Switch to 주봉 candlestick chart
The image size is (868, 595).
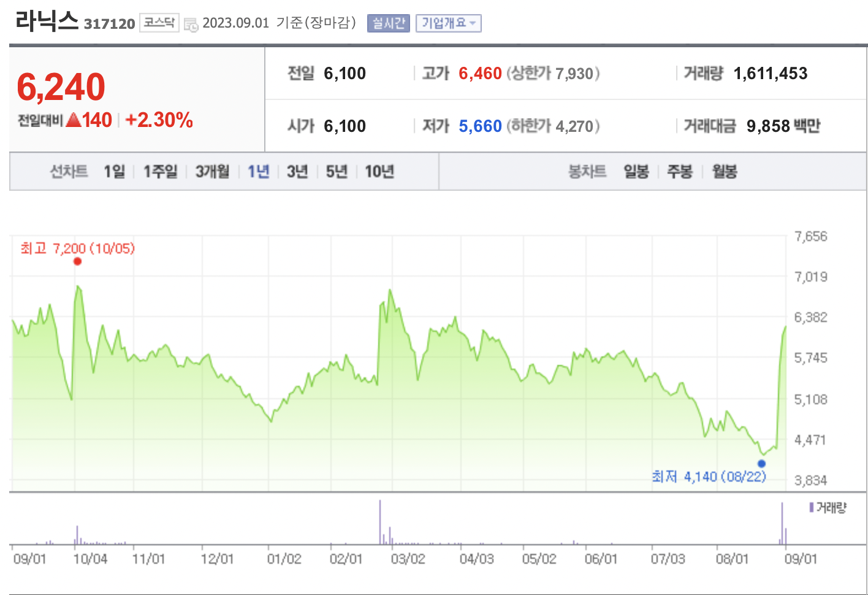click(680, 171)
